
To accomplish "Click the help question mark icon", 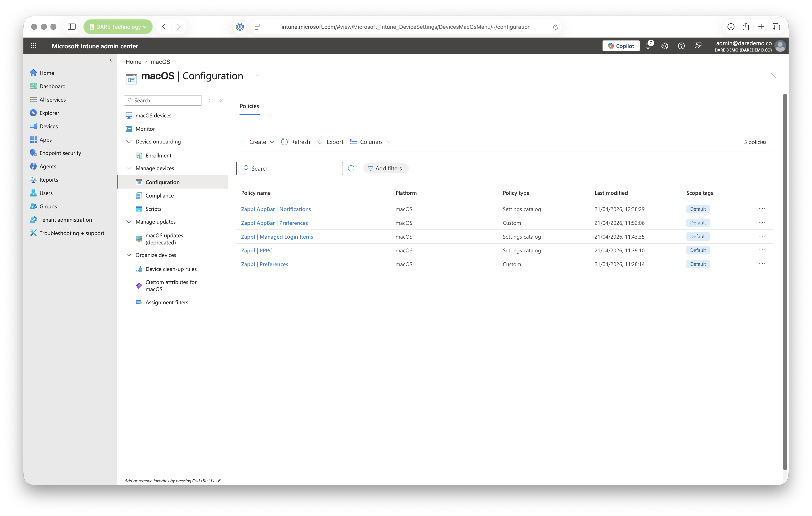I will point(681,46).
